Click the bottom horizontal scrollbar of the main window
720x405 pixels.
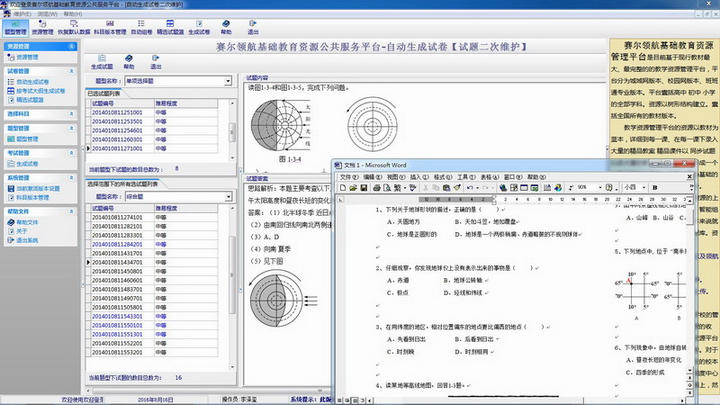[x=207, y=391]
